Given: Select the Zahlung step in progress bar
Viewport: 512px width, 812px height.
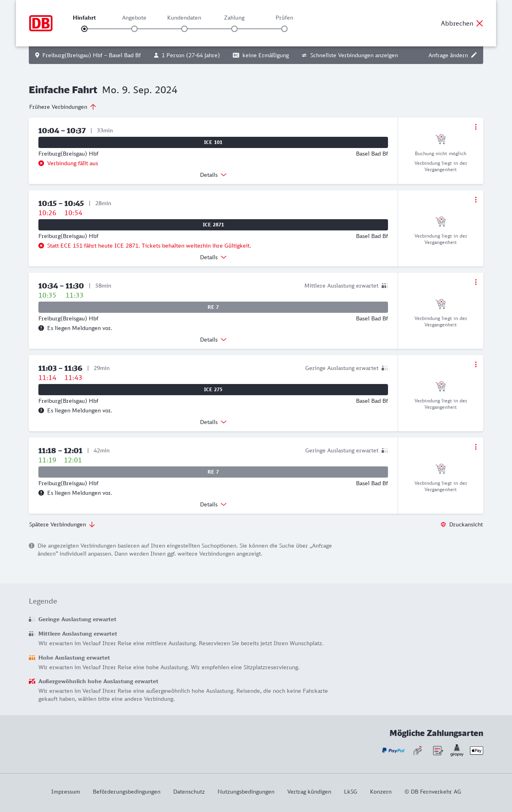Looking at the screenshot, I should click(x=234, y=29).
